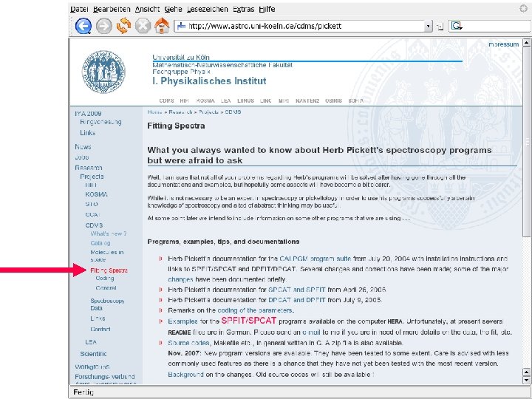
Task: Select Fitting Spectra in the sidebar
Action: point(109,270)
